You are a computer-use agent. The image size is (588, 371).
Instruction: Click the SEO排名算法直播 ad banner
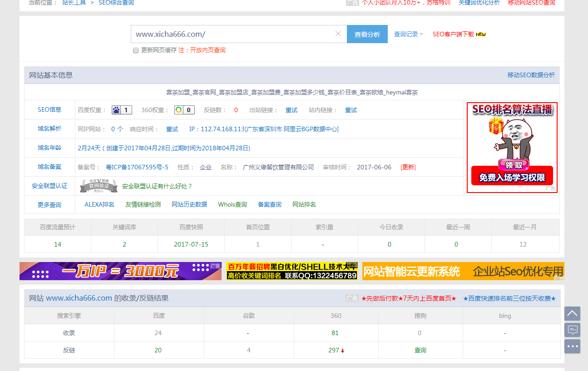coord(512,148)
